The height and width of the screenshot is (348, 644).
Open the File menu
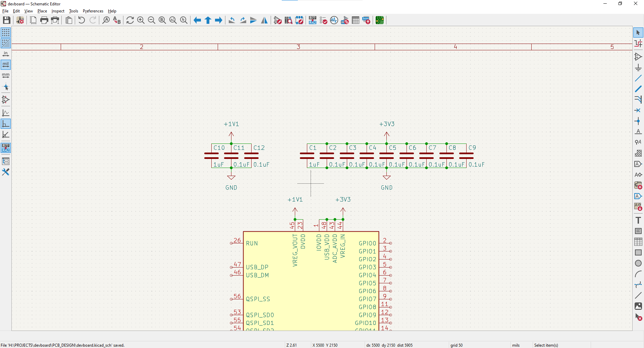pos(5,11)
